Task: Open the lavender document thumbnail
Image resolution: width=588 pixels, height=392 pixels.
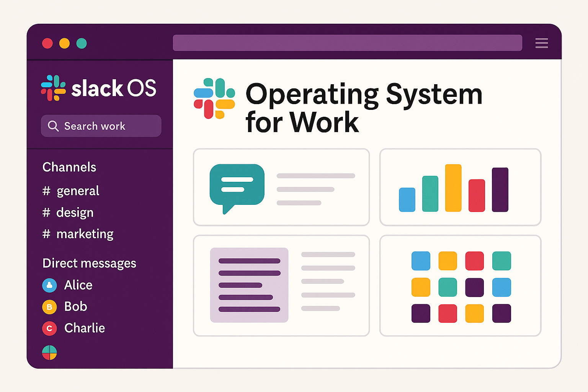Action: pyautogui.click(x=249, y=285)
